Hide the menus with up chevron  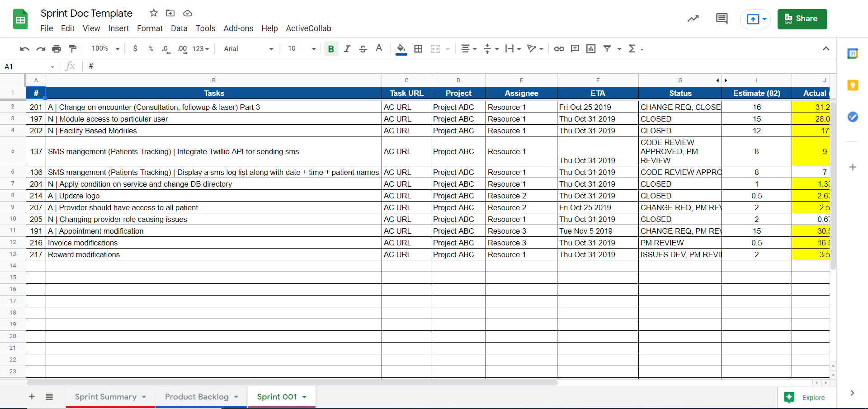tap(826, 49)
